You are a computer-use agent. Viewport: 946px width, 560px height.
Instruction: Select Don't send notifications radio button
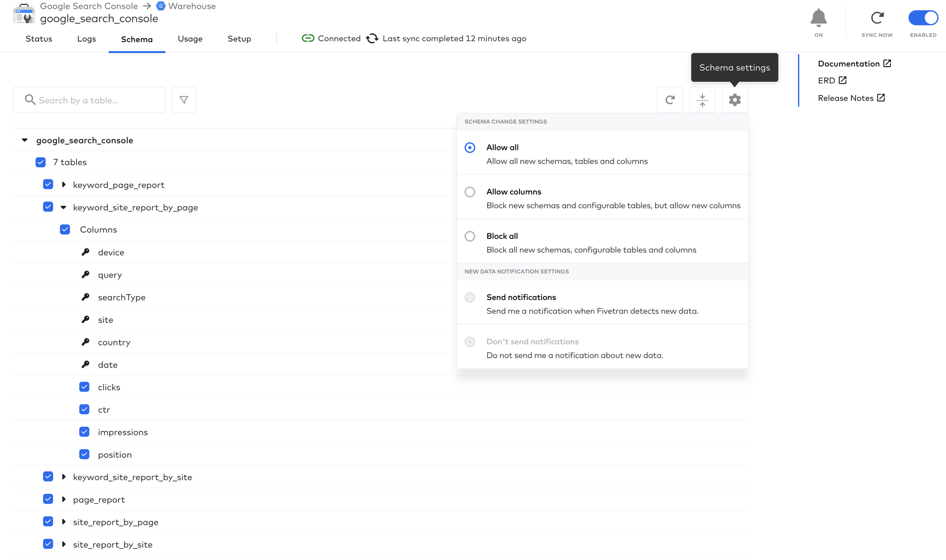[470, 341]
